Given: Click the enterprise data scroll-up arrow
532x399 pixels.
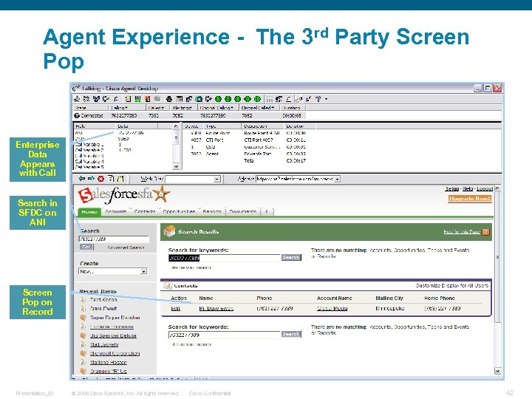Looking at the screenshot, I should click(176, 126).
